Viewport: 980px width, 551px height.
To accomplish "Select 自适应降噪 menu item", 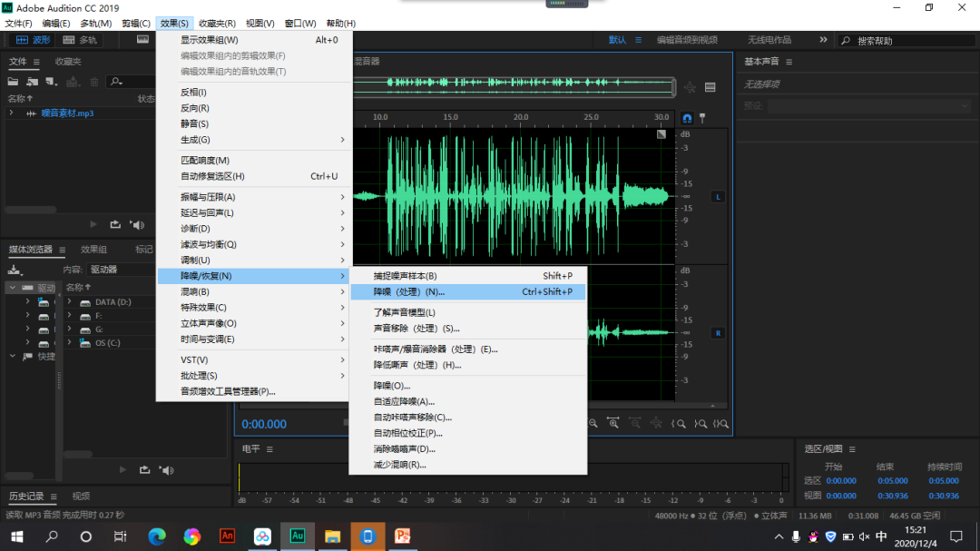I will click(x=468, y=401).
